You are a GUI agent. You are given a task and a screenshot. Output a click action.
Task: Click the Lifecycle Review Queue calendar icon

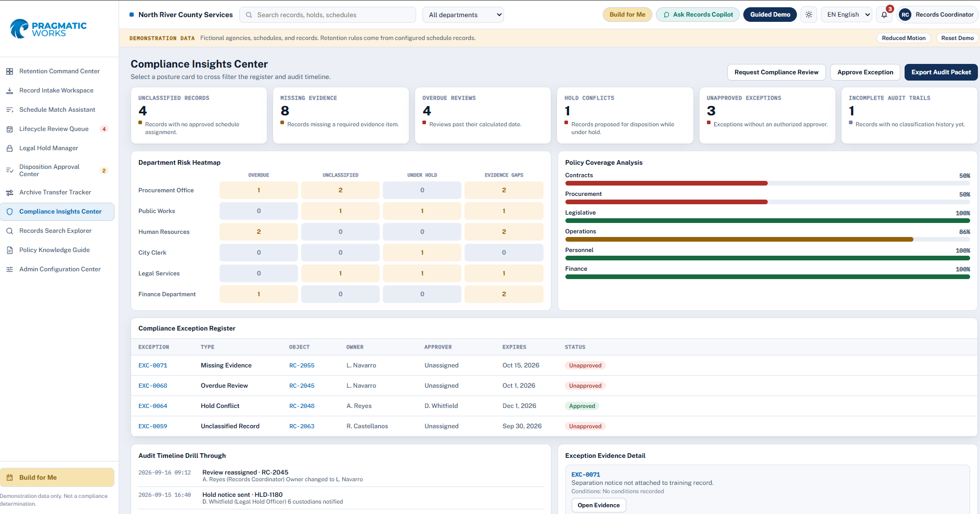(9, 129)
